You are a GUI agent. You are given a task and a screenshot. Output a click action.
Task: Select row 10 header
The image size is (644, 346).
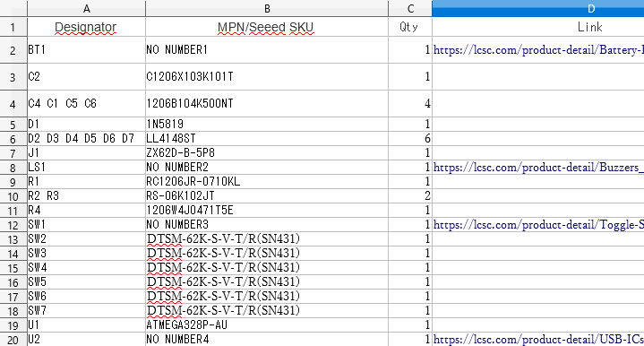pyautogui.click(x=13, y=196)
